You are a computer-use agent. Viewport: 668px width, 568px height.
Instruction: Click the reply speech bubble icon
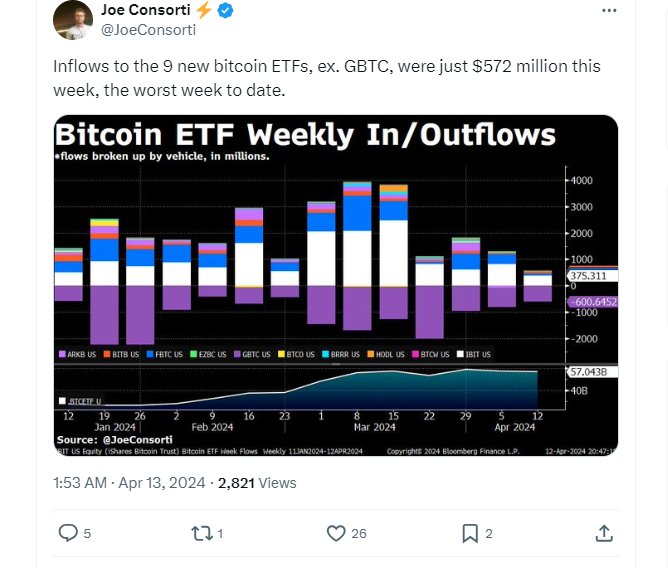68,533
